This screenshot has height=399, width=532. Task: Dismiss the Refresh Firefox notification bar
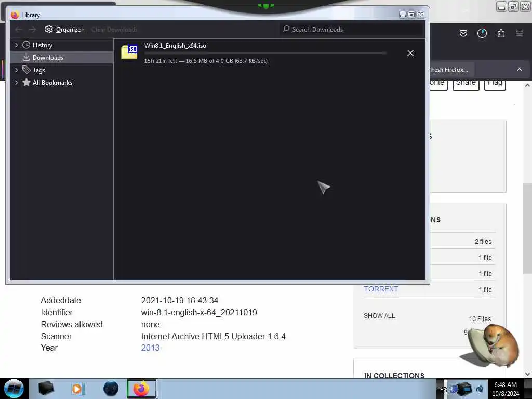click(x=519, y=69)
